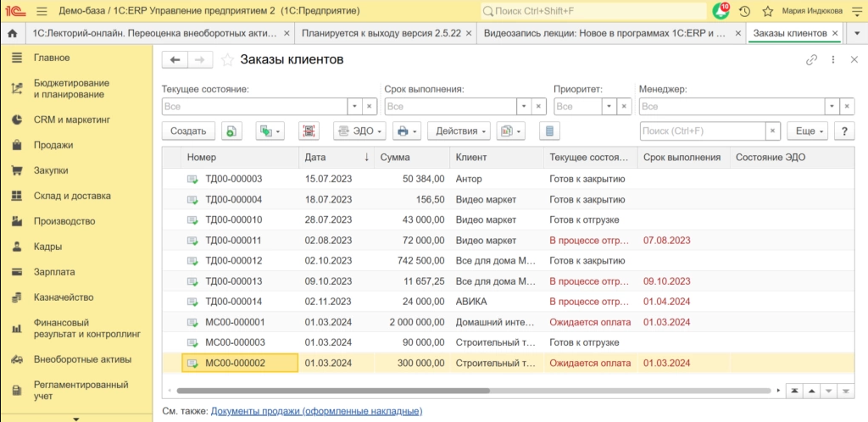The height and width of the screenshot is (422, 868).
Task: Navigate back with the left arrow
Action: pyautogui.click(x=175, y=60)
